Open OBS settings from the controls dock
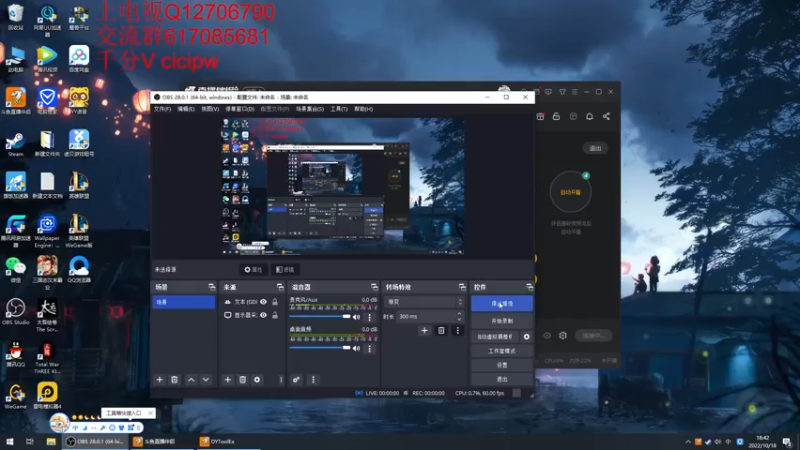 pyautogui.click(x=502, y=365)
